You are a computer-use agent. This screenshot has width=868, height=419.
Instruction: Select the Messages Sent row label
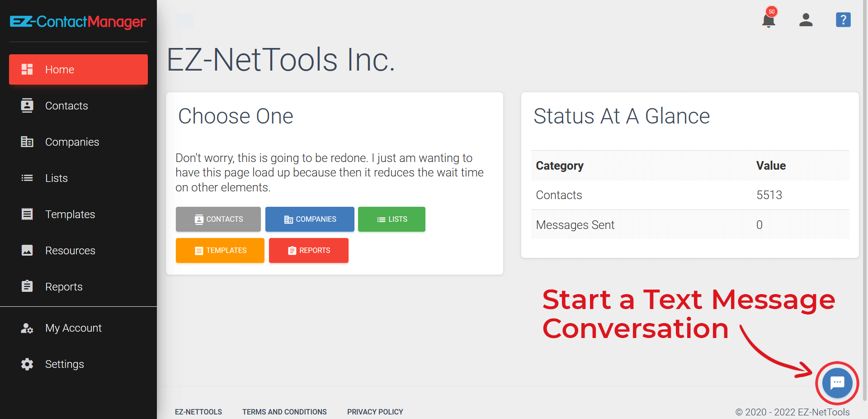pyautogui.click(x=575, y=225)
